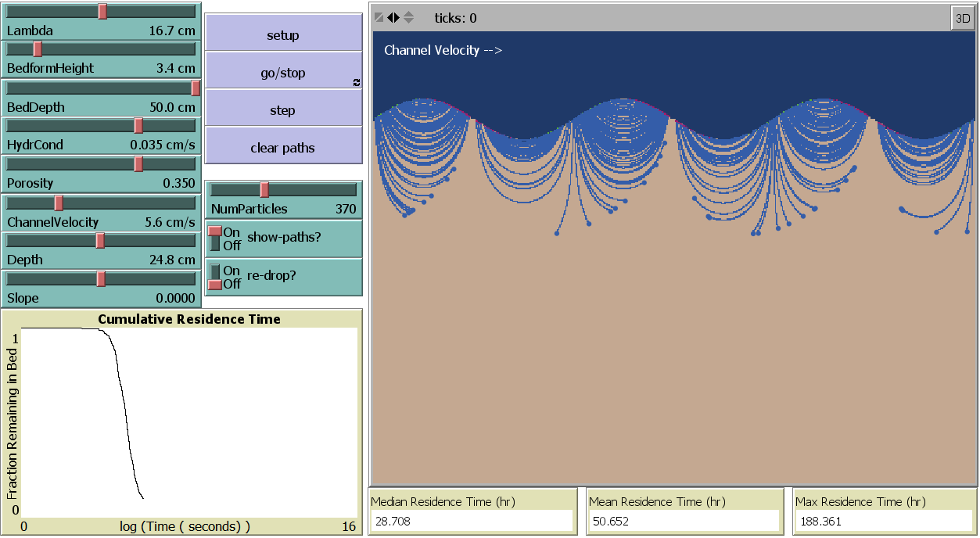Click the view-updates triangle icon

(379, 17)
